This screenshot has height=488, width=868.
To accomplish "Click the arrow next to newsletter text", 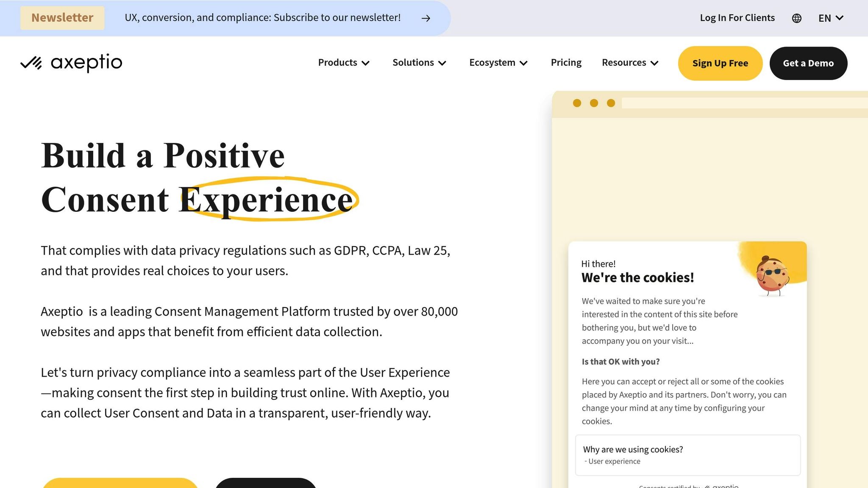I will point(426,18).
